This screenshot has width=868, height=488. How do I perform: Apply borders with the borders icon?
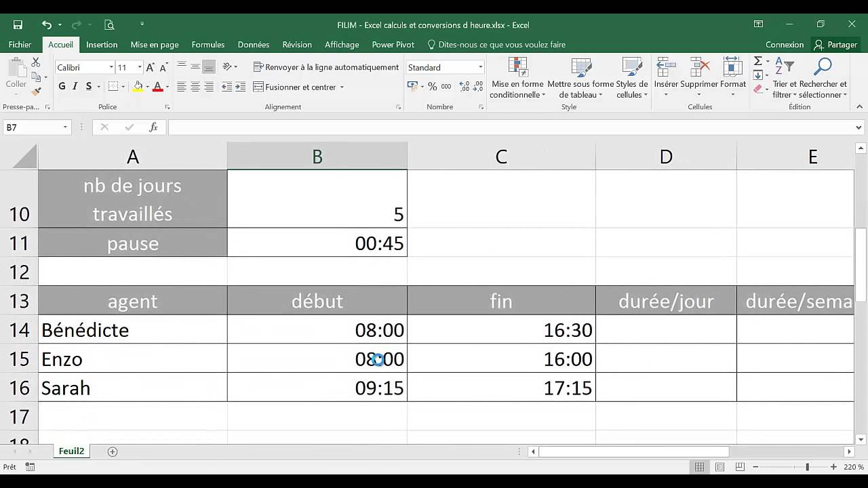(113, 87)
